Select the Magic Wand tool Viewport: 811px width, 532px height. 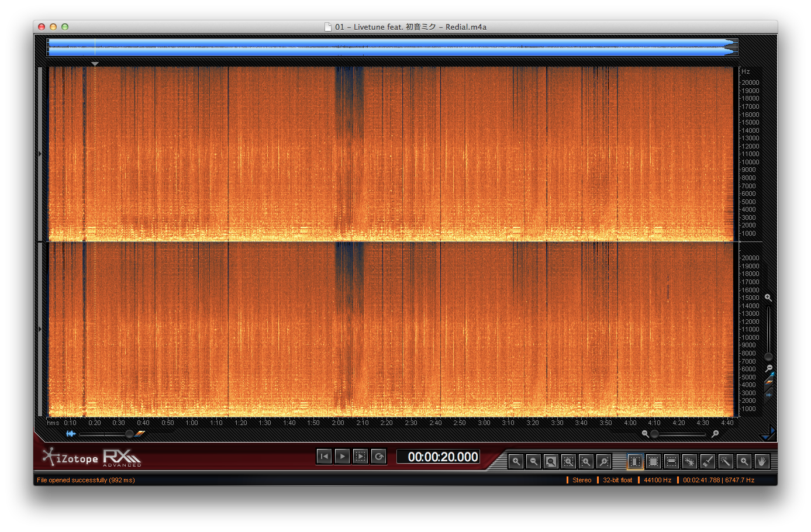click(726, 461)
